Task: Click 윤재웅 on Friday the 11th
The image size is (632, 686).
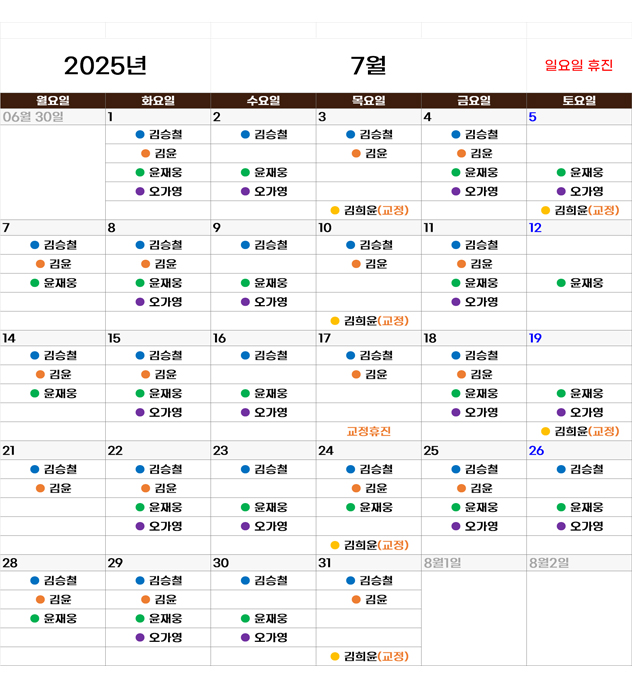Action: pyautogui.click(x=475, y=283)
